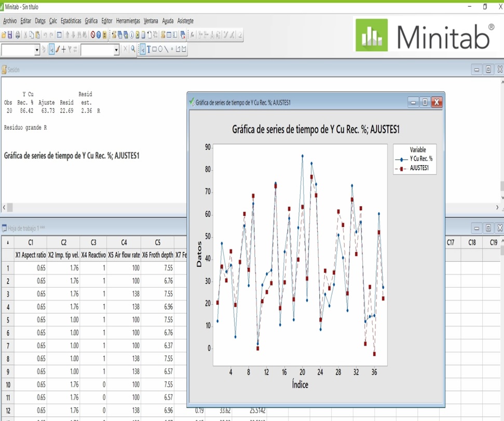This screenshot has width=504, height=421.
Task: Restore the Hoja de trabajo 1 window
Action: pos(488,228)
